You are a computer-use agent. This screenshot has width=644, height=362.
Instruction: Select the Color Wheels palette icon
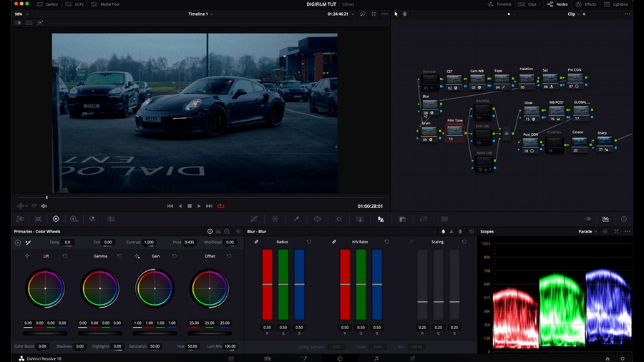click(x=56, y=219)
